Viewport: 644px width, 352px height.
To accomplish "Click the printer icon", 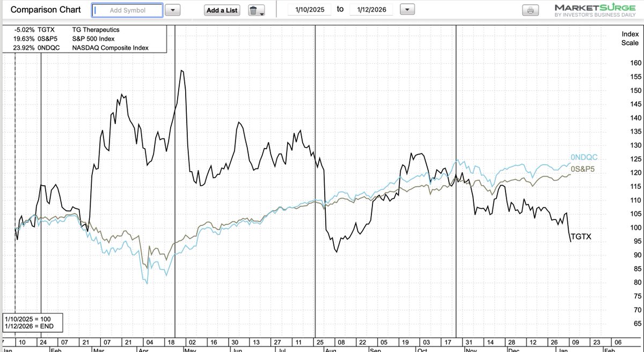I will point(529,10).
